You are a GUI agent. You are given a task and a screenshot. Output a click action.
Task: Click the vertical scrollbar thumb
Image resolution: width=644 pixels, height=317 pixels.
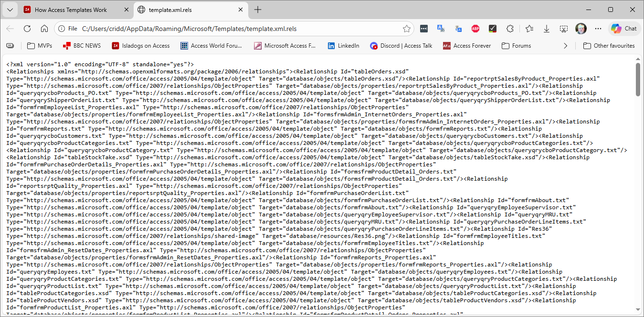pyautogui.click(x=638, y=79)
